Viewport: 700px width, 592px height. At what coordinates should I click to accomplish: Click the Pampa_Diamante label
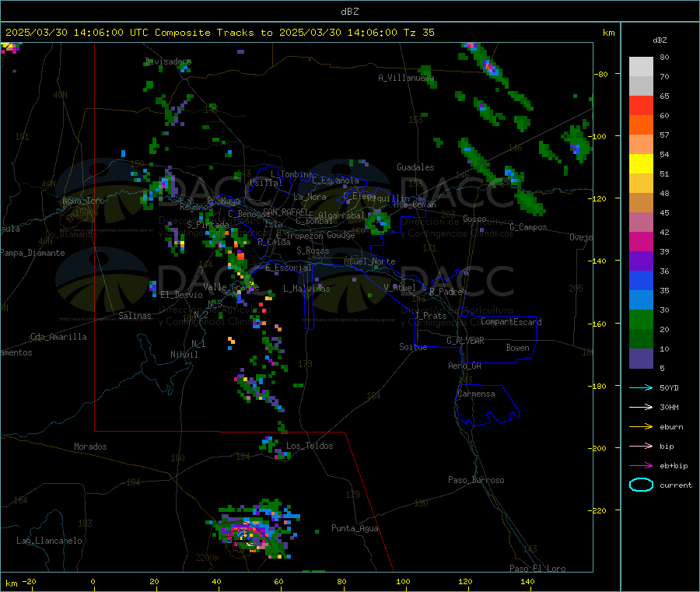coord(32,253)
